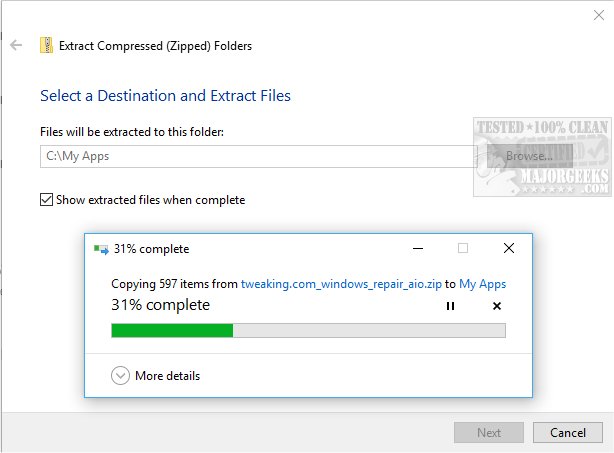Screen dimensions: 614x453
Task: Click the Cancel button
Action: pyautogui.click(x=567, y=433)
